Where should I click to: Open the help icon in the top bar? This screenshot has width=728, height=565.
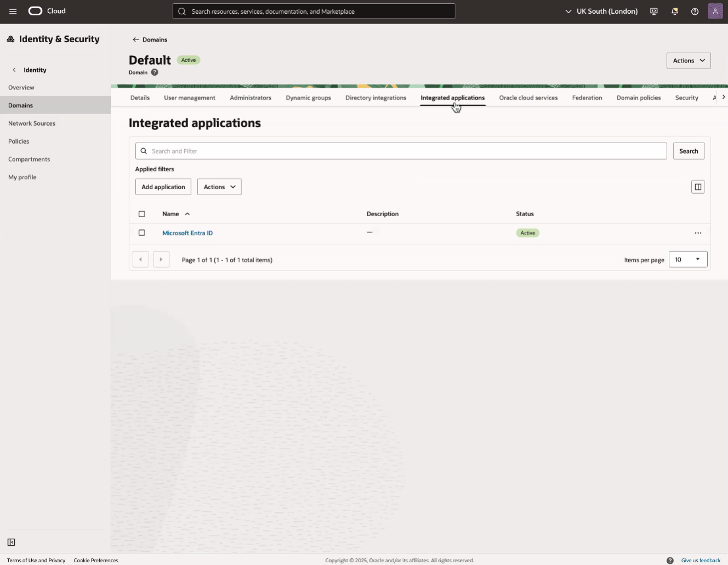[x=695, y=11]
